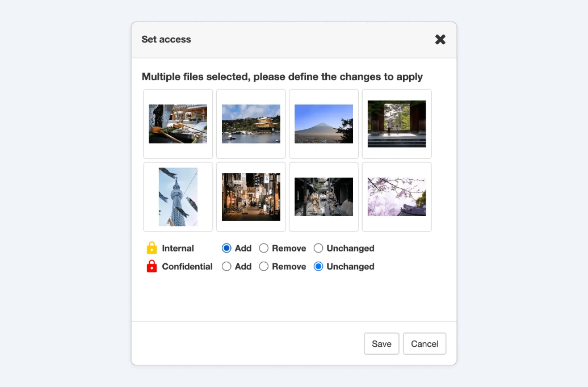Screen dimensions: 588x387
Task: Select Add for Internal access
Action: click(227, 248)
